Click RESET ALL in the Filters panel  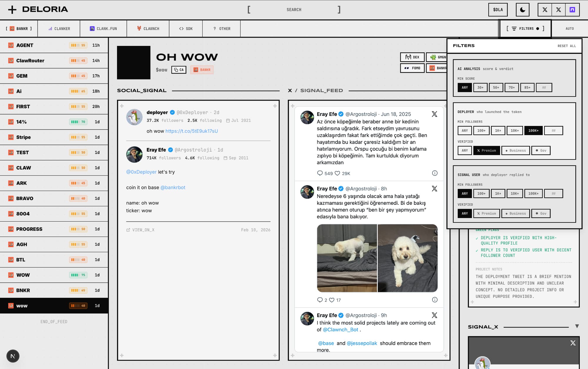[567, 46]
